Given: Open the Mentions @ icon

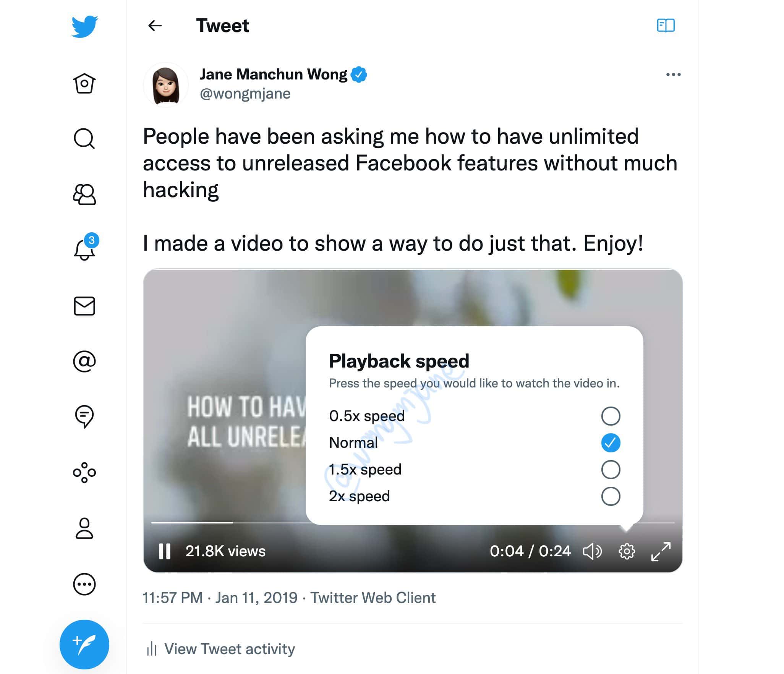Looking at the screenshot, I should pos(84,361).
